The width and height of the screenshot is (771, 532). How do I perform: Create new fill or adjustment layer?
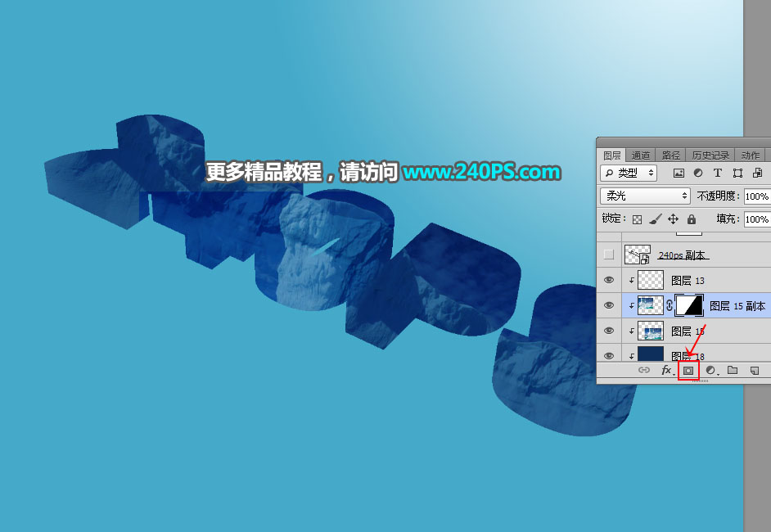711,370
